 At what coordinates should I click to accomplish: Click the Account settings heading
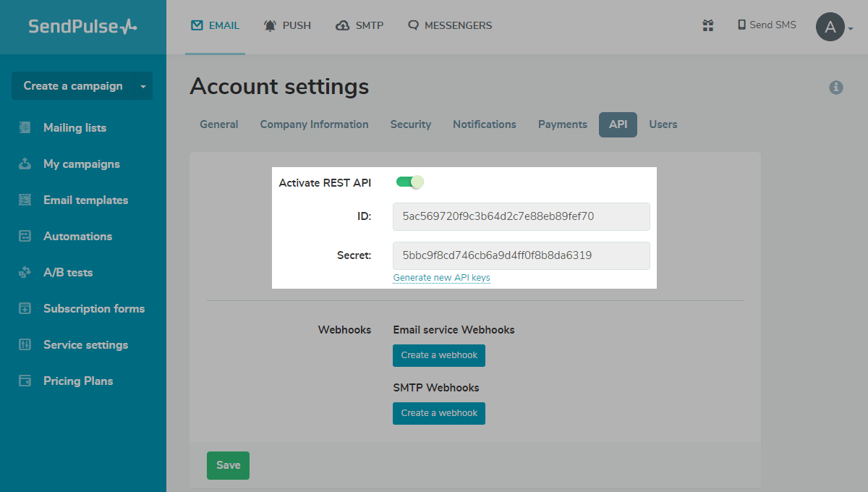[x=279, y=87]
